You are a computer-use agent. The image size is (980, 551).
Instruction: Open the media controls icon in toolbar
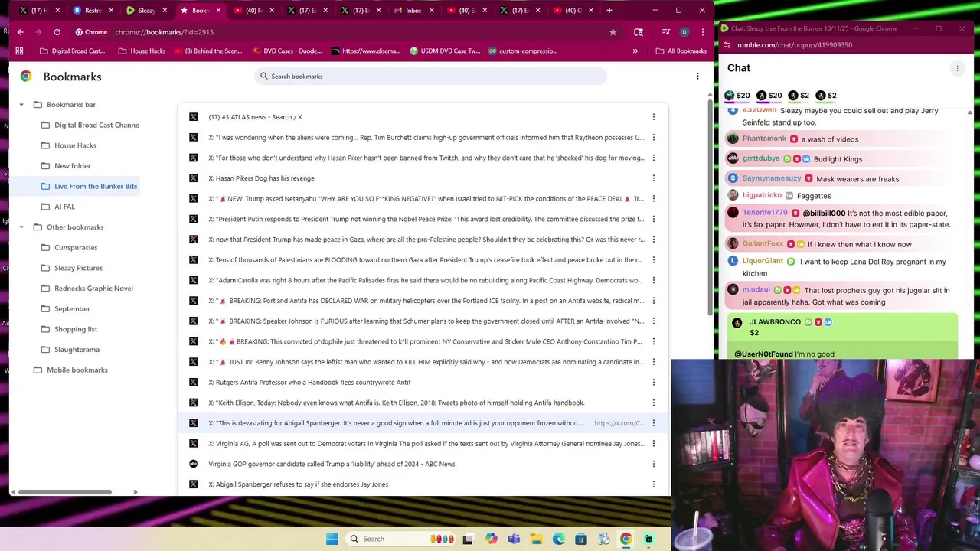click(x=665, y=32)
